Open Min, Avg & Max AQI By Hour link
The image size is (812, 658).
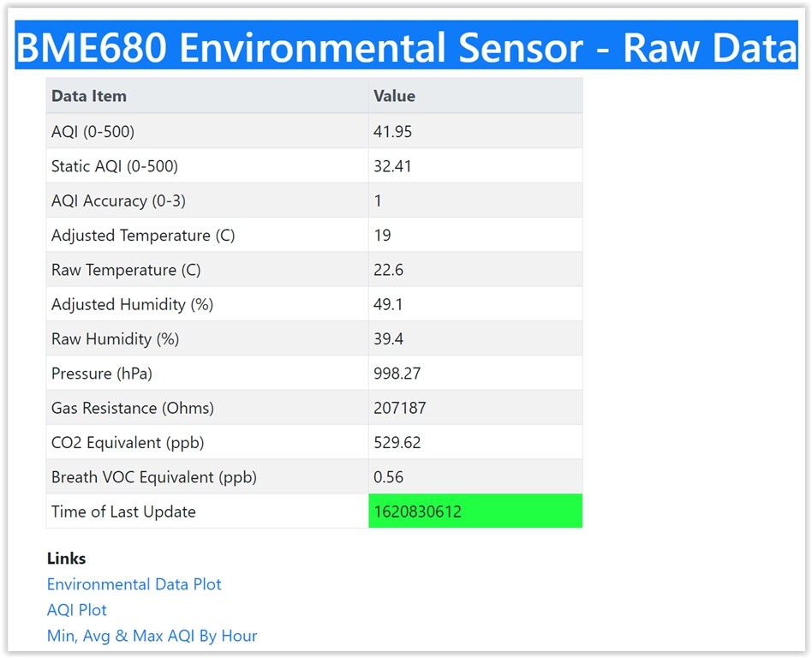[x=152, y=636]
